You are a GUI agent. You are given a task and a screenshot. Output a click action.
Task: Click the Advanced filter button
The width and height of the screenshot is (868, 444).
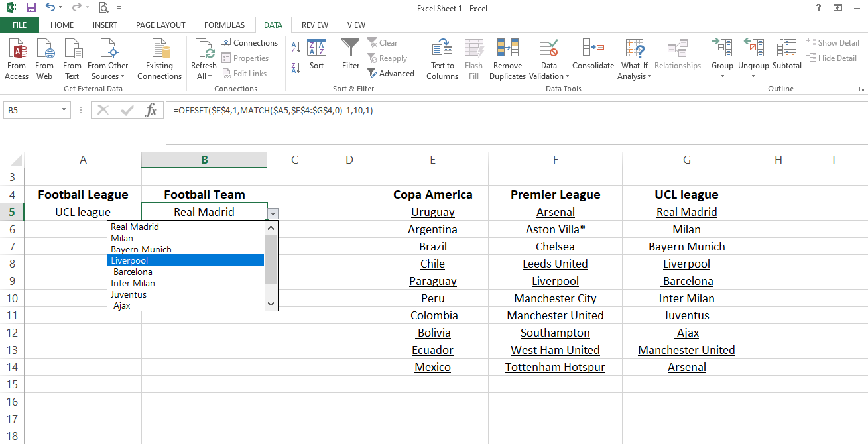[390, 74]
